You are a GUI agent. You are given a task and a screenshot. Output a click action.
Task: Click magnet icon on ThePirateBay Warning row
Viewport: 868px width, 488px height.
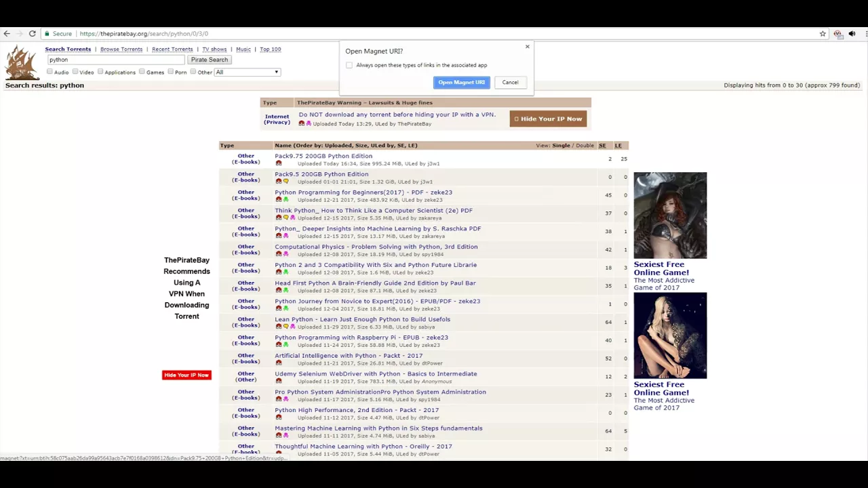(x=301, y=123)
